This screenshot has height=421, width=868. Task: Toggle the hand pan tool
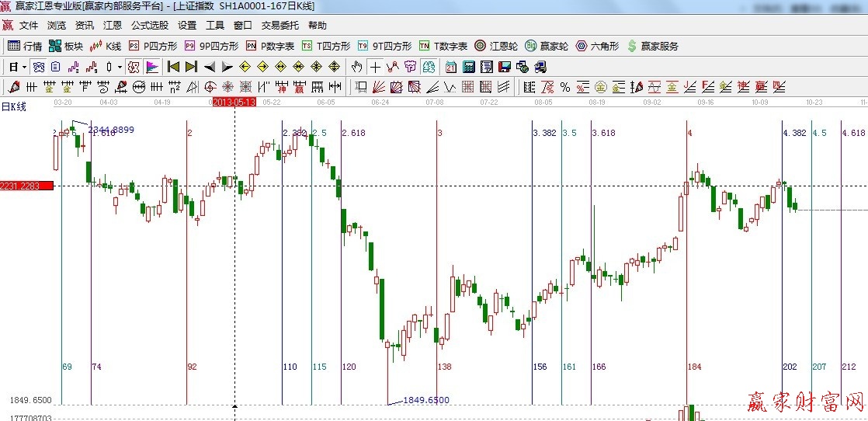point(357,67)
